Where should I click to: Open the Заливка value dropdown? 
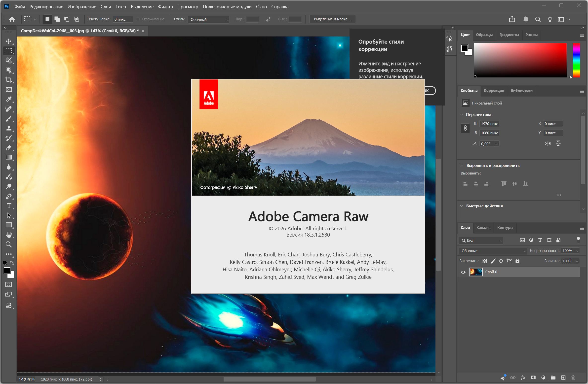(x=578, y=261)
